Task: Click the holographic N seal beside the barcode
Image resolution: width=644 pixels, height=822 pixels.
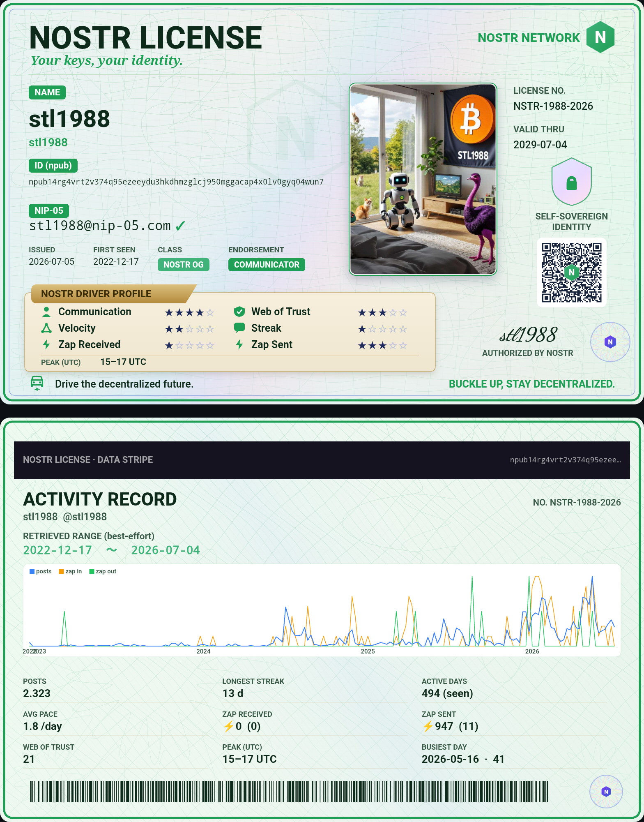Action: coord(606,792)
